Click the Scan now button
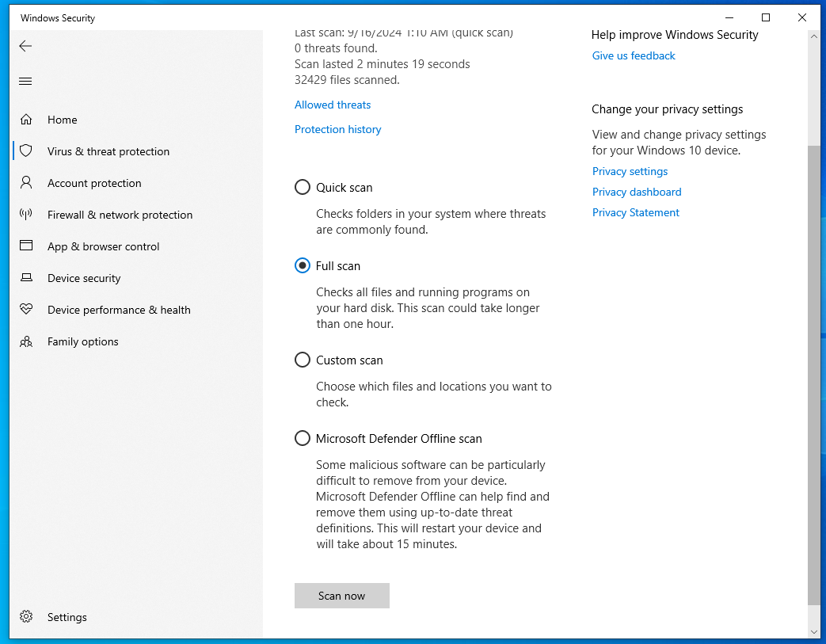The height and width of the screenshot is (644, 826). (342, 596)
